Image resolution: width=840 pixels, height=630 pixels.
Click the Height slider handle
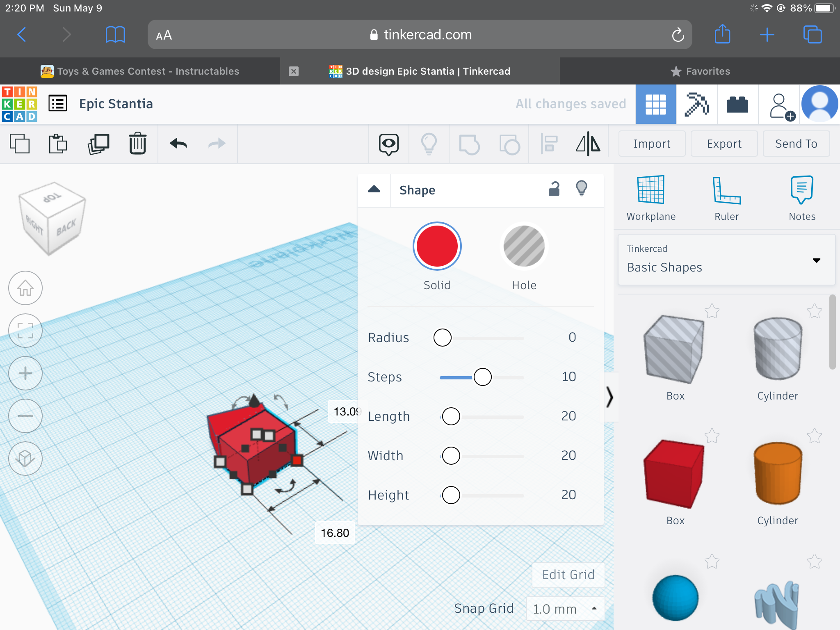pos(451,495)
